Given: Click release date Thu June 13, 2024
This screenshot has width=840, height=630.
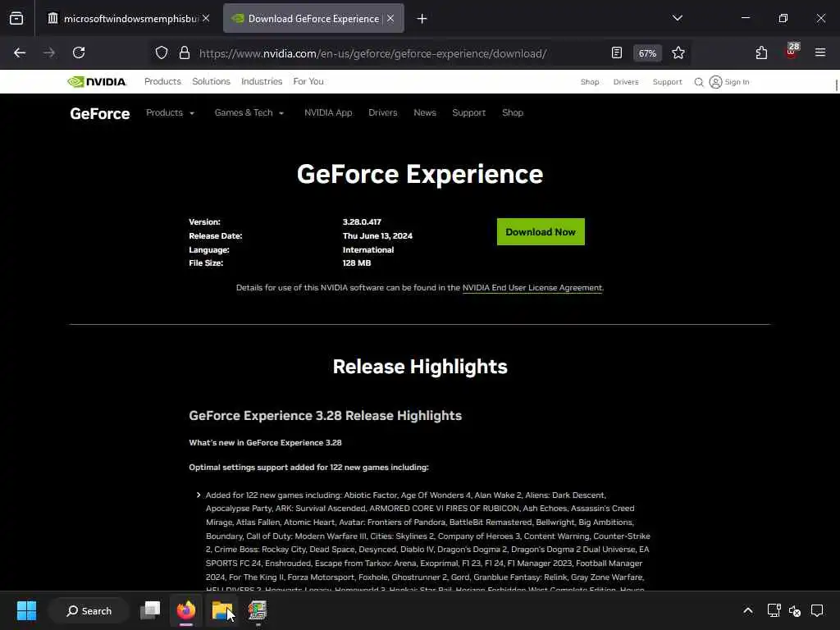Looking at the screenshot, I should click(x=377, y=235).
